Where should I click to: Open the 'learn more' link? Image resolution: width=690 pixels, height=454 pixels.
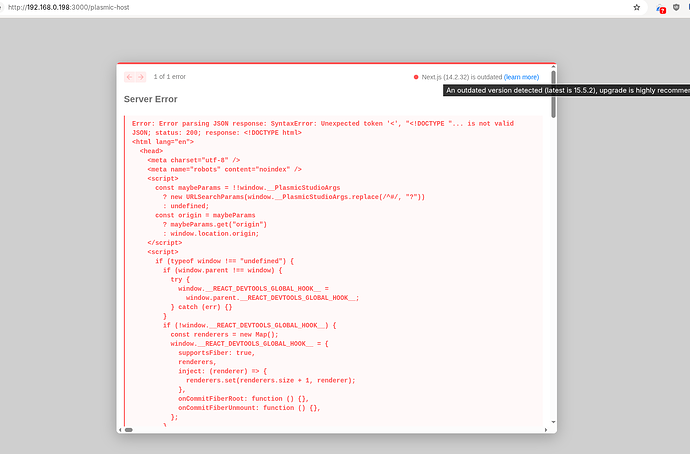coord(521,77)
